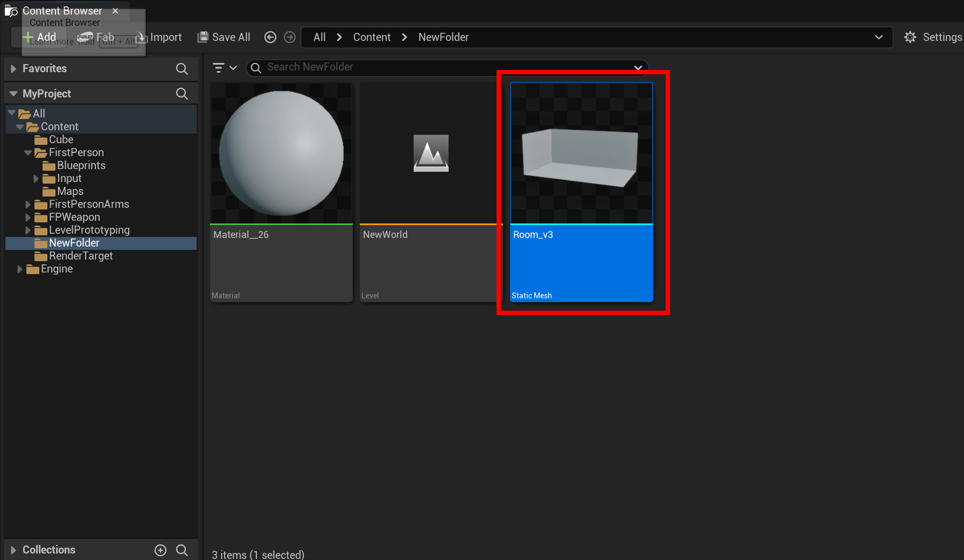Collapse the Content folder arrow

pyautogui.click(x=20, y=127)
